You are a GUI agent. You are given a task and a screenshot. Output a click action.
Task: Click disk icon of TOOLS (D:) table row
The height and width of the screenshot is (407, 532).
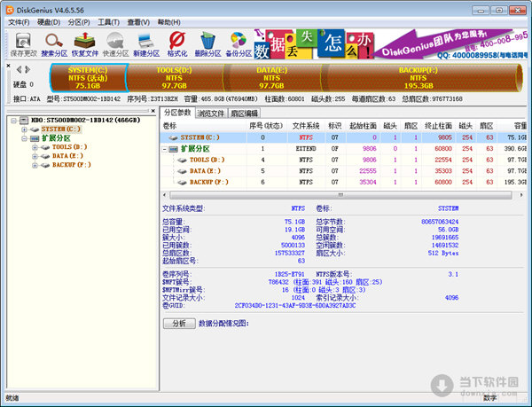click(182, 160)
